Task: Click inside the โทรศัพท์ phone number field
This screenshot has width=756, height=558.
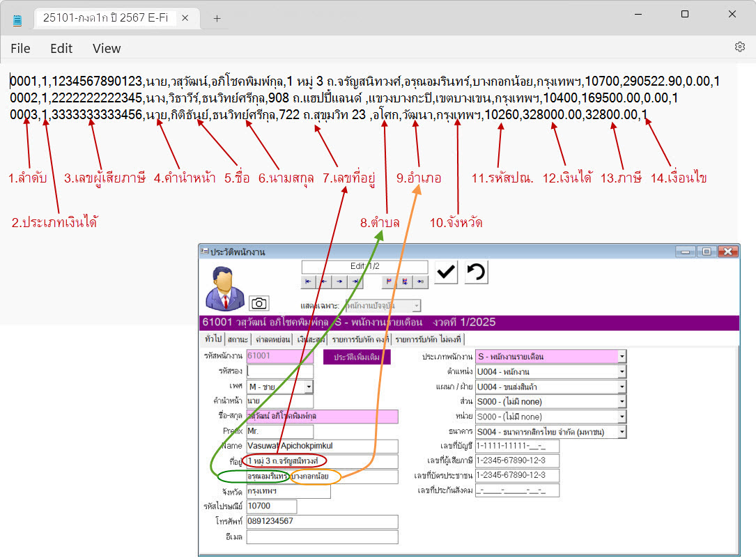Action: pyautogui.click(x=322, y=521)
